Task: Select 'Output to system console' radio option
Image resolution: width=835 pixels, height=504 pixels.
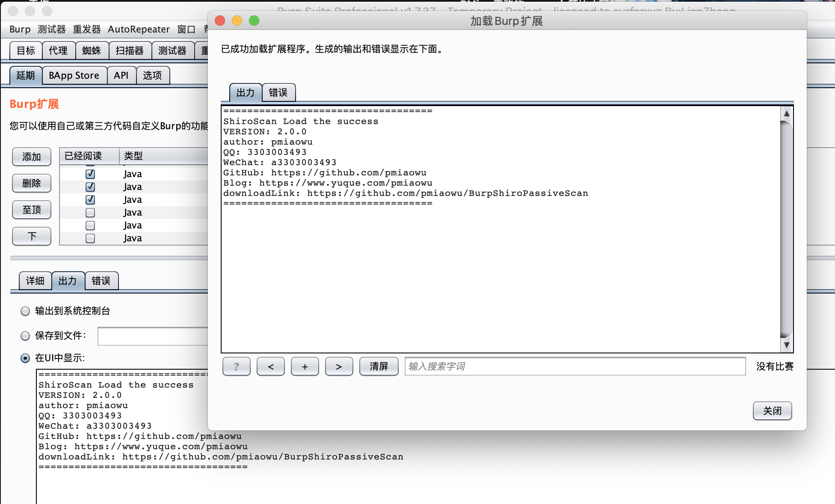Action: pyautogui.click(x=25, y=311)
